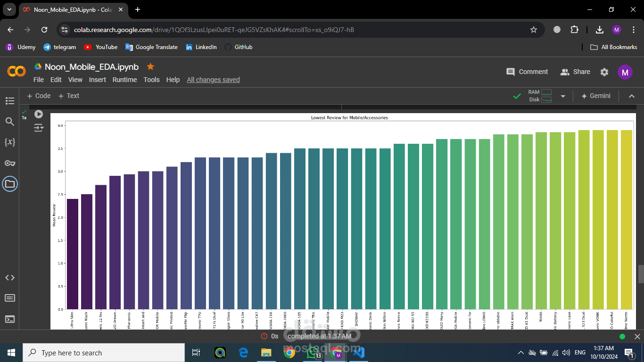Screen dimensions: 644x362
Task: Open the Variables panel icon
Action: coord(10,142)
